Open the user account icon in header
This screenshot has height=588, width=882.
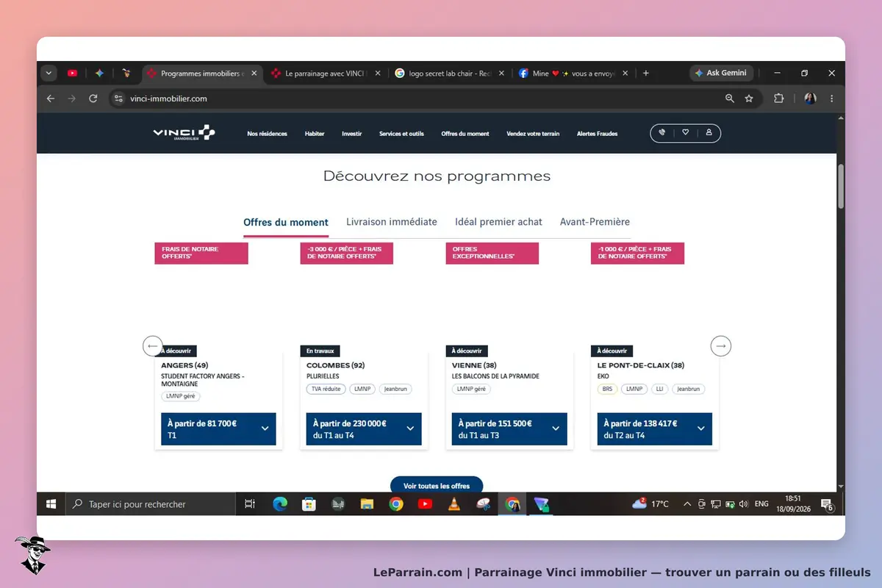click(x=709, y=133)
